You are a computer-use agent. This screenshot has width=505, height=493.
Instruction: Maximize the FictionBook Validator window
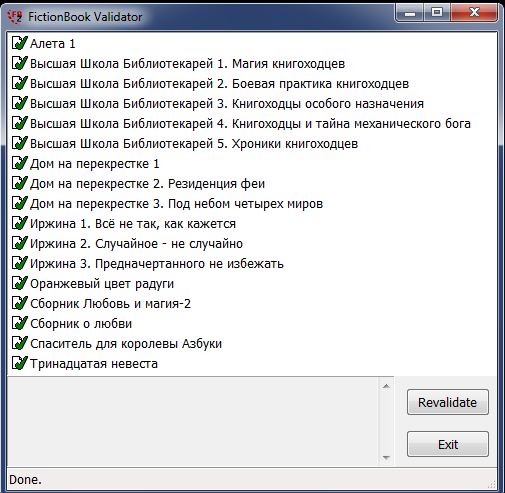pyautogui.click(x=437, y=13)
